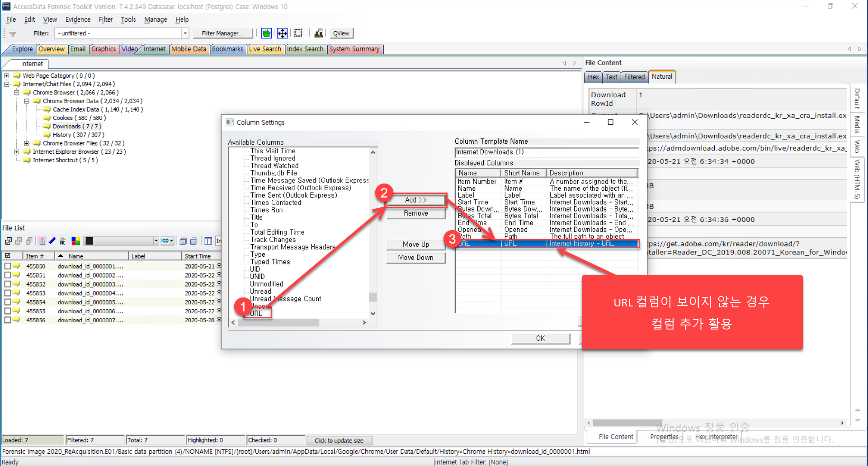868x466 pixels.
Task: Click the Move Up button
Action: point(416,245)
